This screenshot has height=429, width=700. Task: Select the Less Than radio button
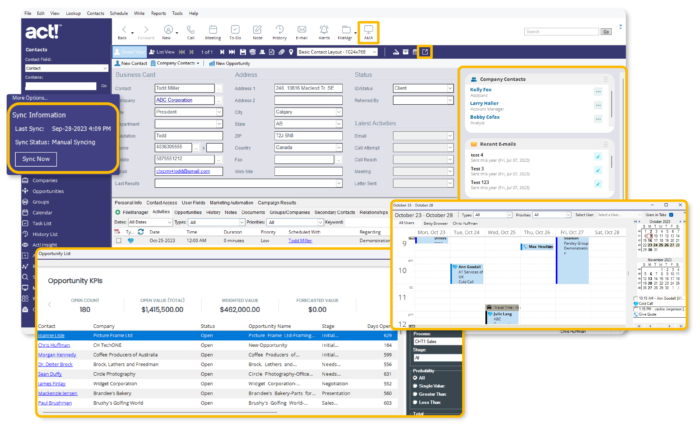(415, 402)
